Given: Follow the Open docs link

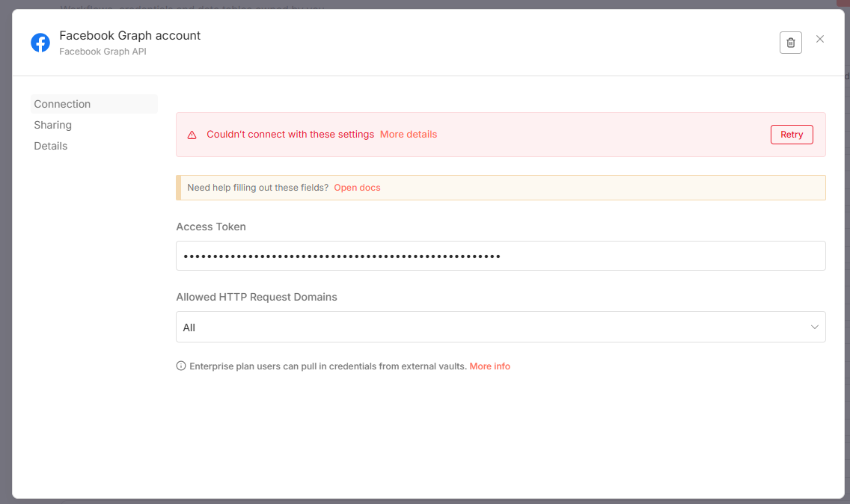Looking at the screenshot, I should pyautogui.click(x=357, y=188).
